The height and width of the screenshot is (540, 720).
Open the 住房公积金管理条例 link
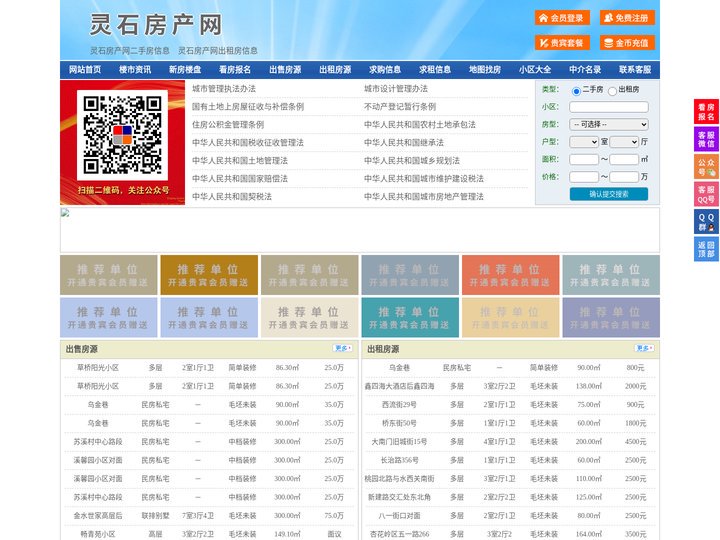click(228, 124)
